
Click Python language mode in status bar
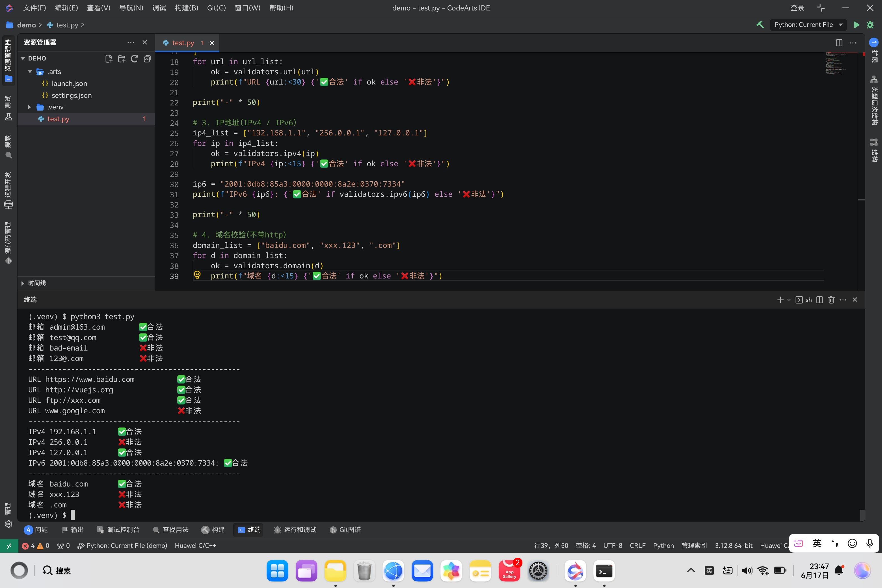click(x=663, y=546)
